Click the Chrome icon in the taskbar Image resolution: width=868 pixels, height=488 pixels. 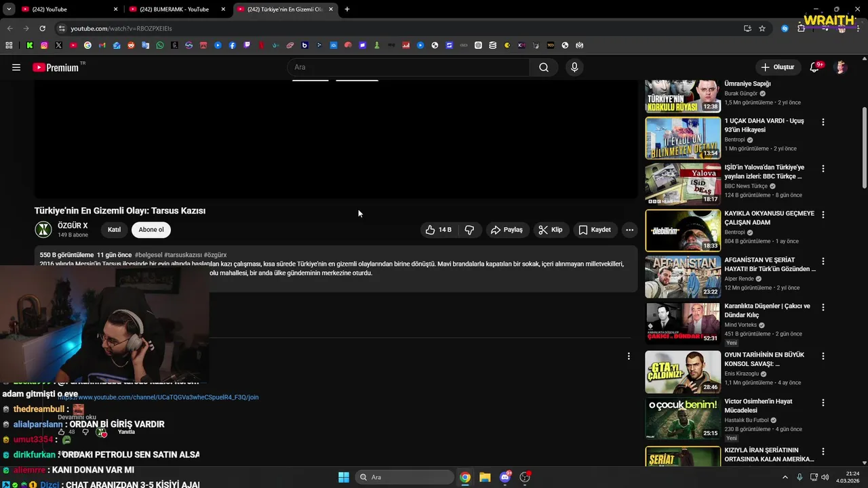click(x=465, y=477)
